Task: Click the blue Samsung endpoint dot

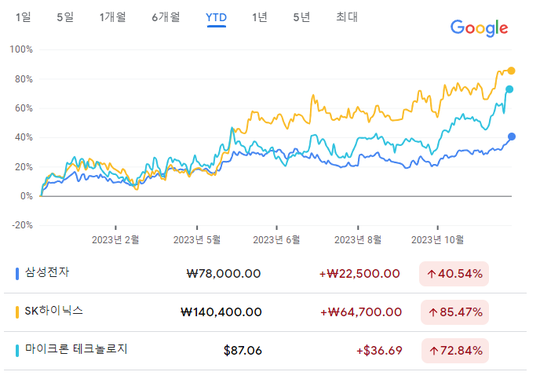Action: [512, 137]
